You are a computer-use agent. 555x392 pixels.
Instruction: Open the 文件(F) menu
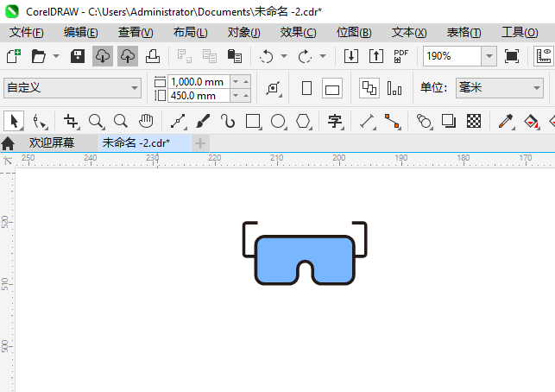coord(26,33)
